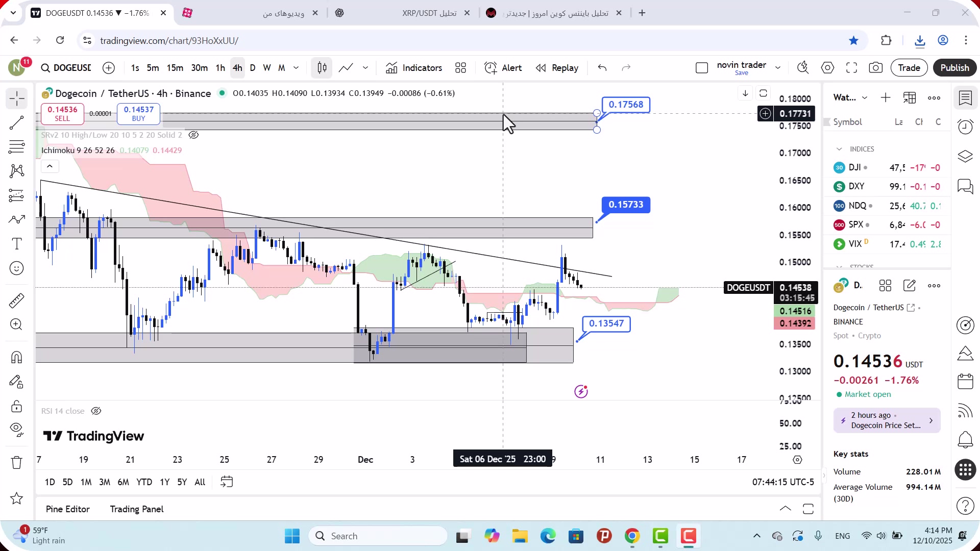Hide all drawings with eye icon

point(17,430)
